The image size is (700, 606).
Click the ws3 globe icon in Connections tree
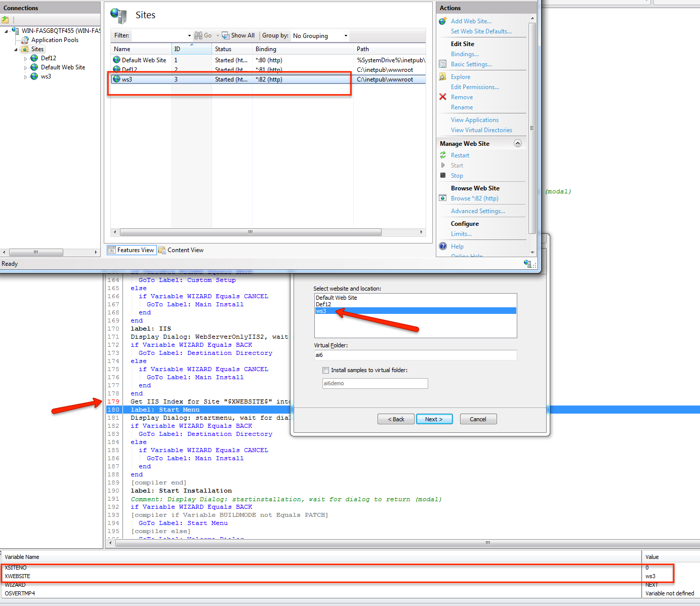[x=34, y=76]
